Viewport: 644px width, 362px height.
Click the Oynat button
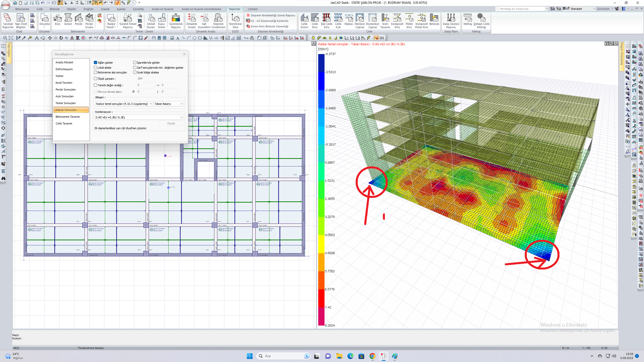point(171,123)
